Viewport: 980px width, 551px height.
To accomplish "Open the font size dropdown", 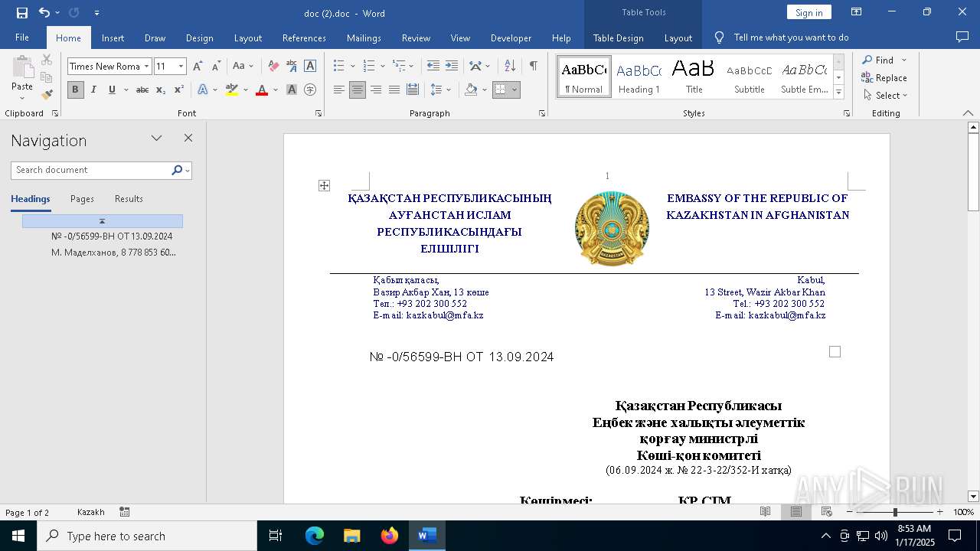I will [x=181, y=67].
